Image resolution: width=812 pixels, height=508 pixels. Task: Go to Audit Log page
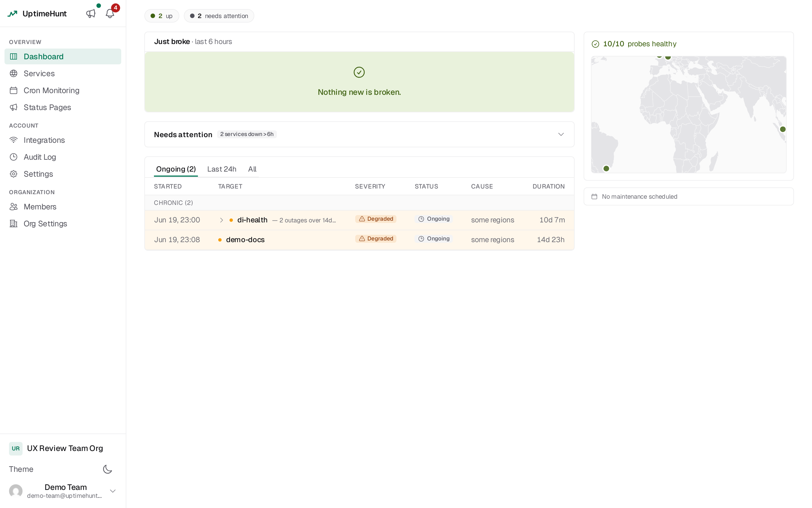[63, 157]
